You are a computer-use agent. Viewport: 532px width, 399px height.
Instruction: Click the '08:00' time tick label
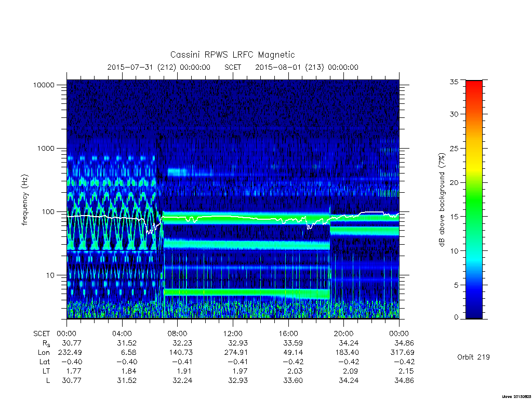[x=178, y=334]
